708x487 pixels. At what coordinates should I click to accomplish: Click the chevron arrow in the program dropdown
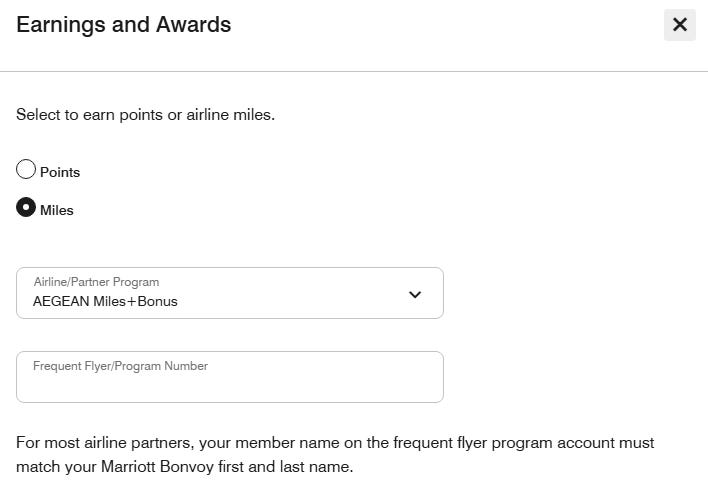415,295
